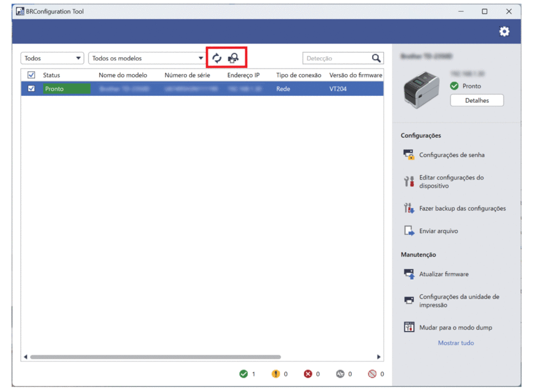Screen dimensions: 536x392
Task: Click the Mostrar tudo link
Action: [456, 343]
